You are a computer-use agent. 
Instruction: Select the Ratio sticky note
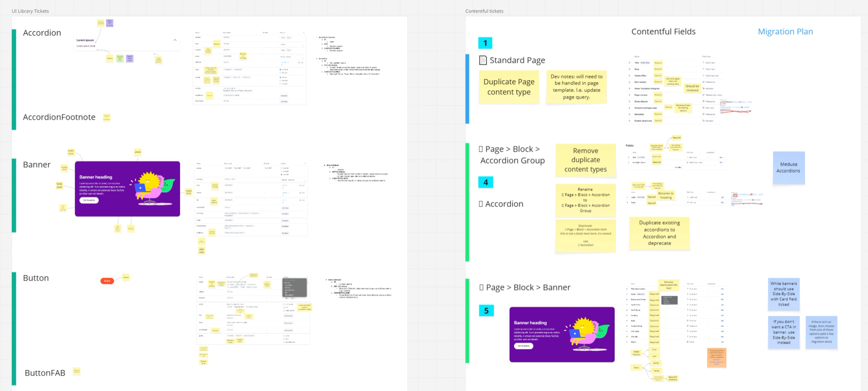636,368
